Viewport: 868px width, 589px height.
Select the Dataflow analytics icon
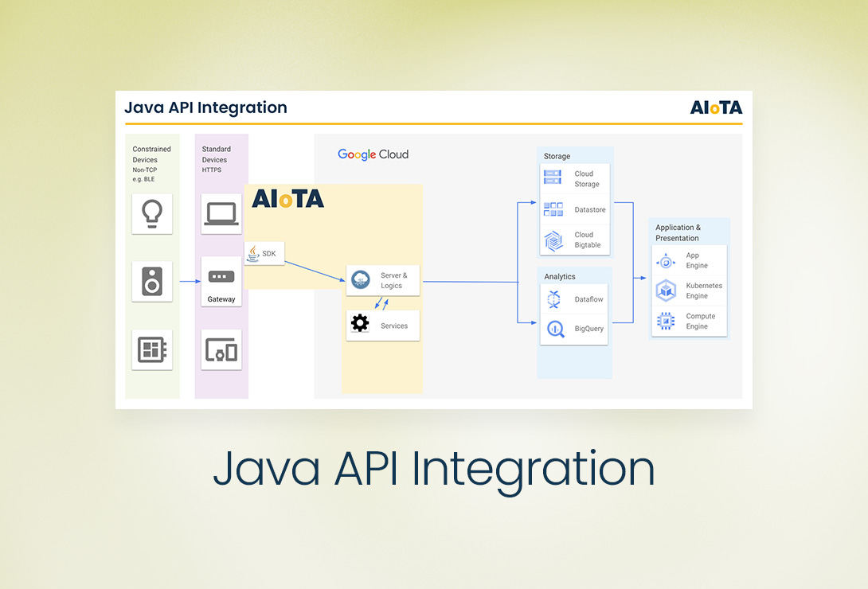pos(554,299)
